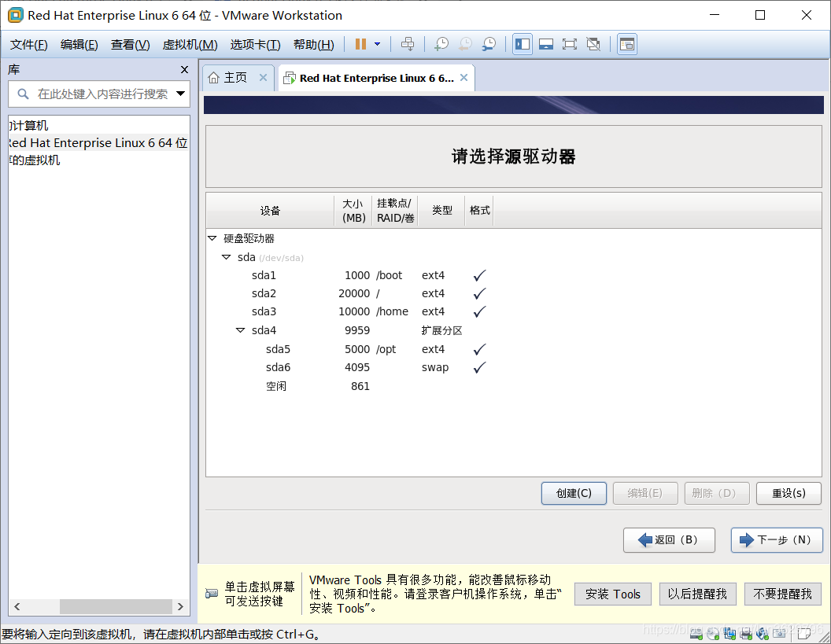Click the 设备 column header

[x=270, y=211]
